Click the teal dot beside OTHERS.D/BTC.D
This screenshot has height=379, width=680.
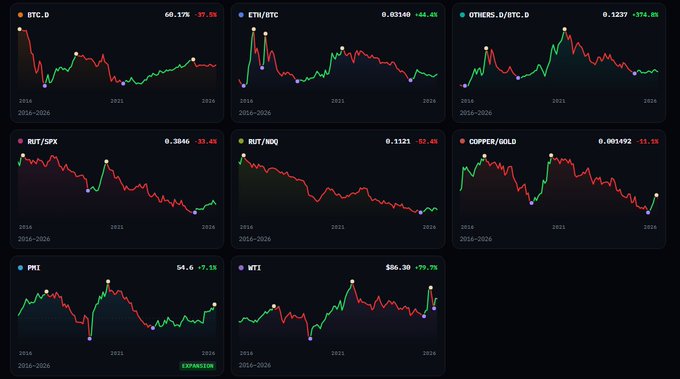462,15
